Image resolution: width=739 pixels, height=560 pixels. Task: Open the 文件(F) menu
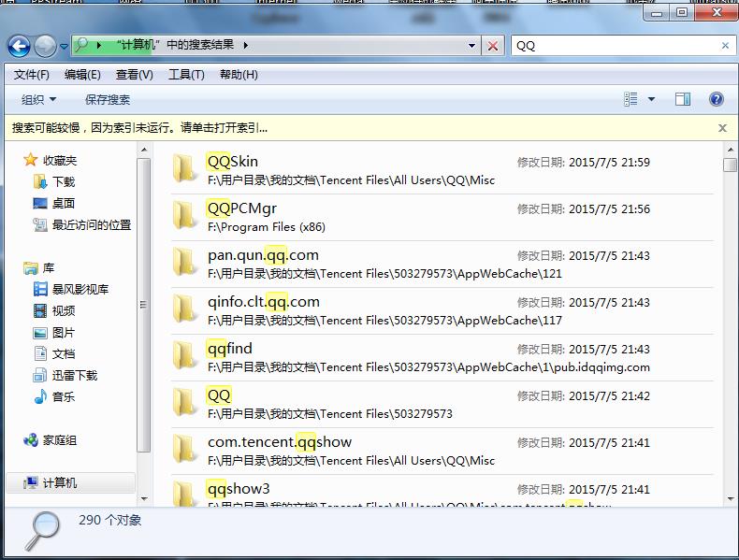pos(31,75)
